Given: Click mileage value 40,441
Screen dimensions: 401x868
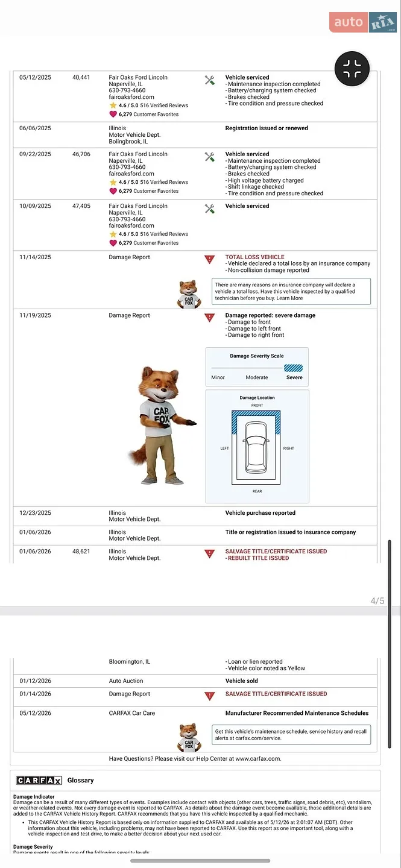Looking at the screenshot, I should (x=81, y=78).
